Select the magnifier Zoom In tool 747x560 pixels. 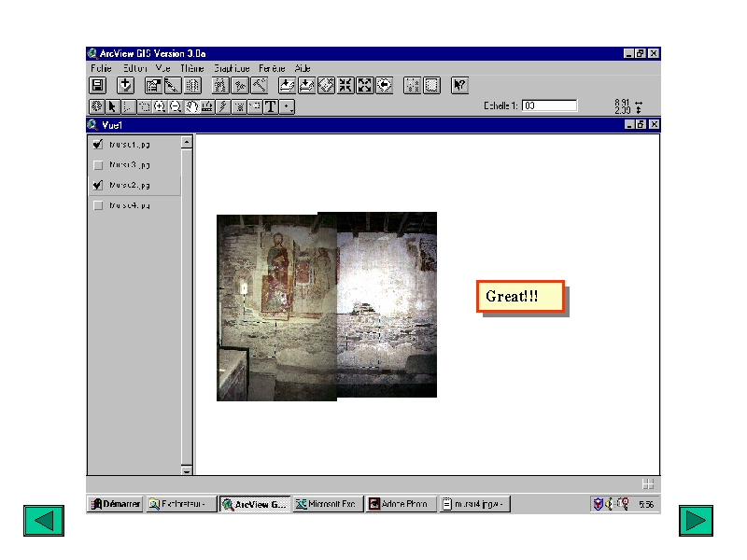click(x=160, y=106)
